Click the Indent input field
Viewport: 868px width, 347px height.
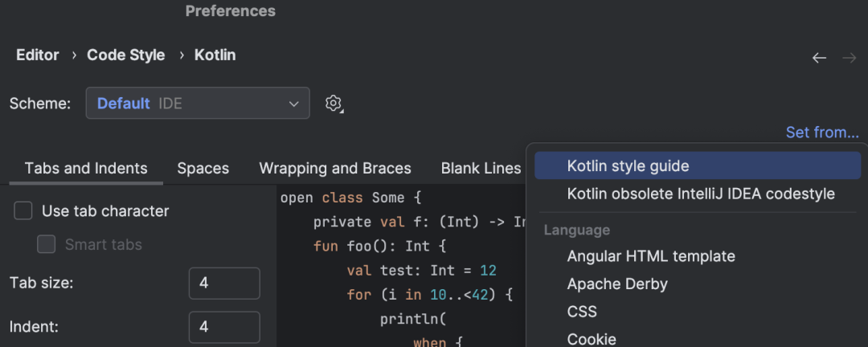pyautogui.click(x=224, y=327)
